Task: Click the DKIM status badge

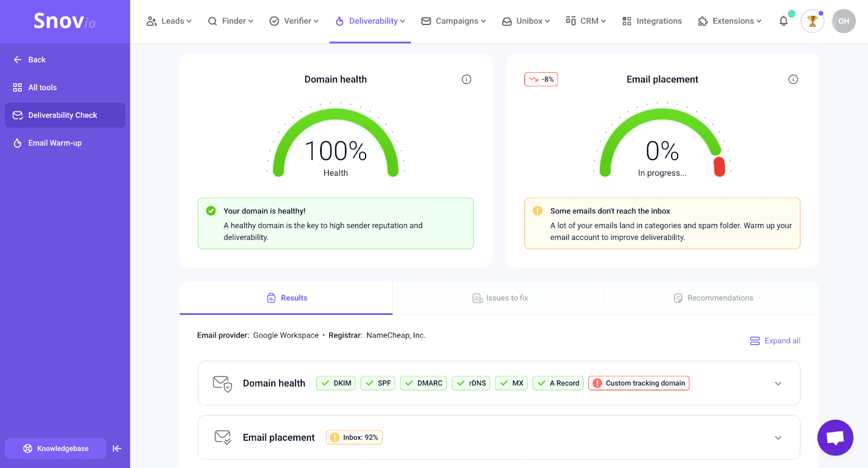Action: click(x=336, y=383)
